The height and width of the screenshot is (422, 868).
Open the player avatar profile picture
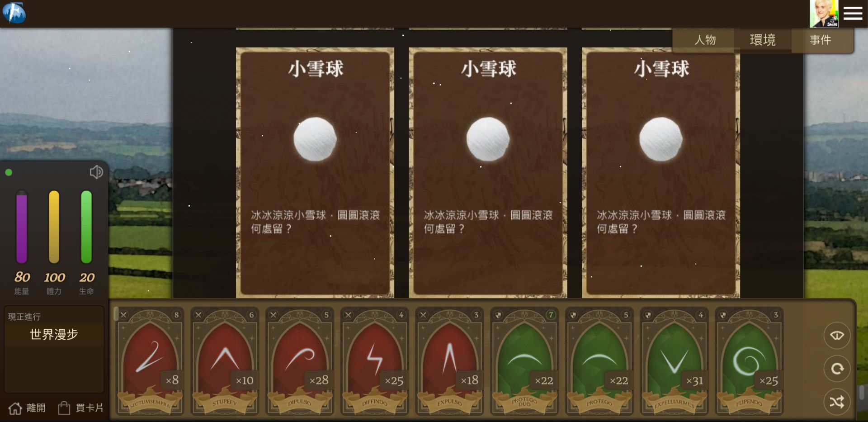pyautogui.click(x=824, y=14)
